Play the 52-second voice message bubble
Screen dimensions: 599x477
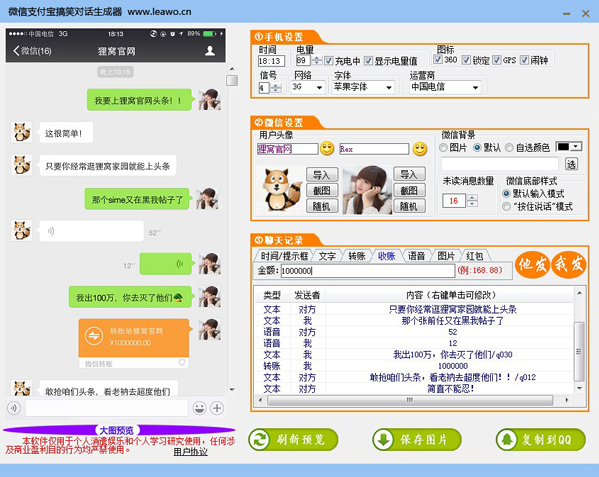tap(91, 231)
